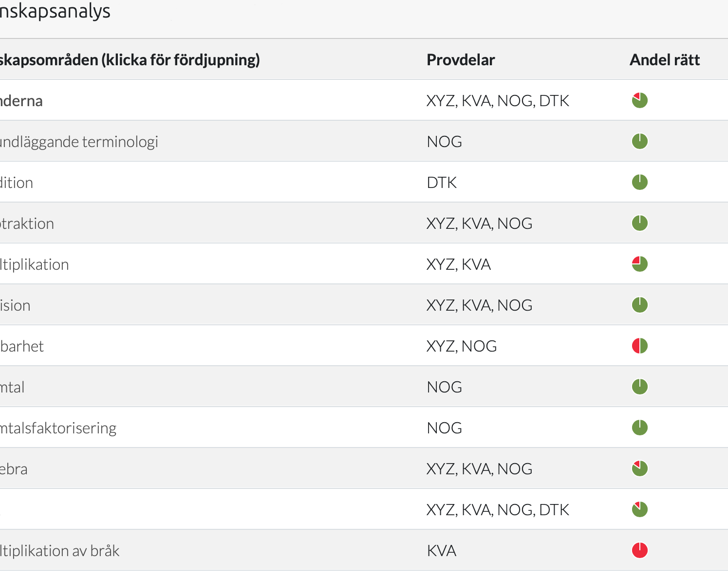The height and width of the screenshot is (579, 728).
Task: Expand the bold 'nderna' category row
Action: (x=21, y=101)
